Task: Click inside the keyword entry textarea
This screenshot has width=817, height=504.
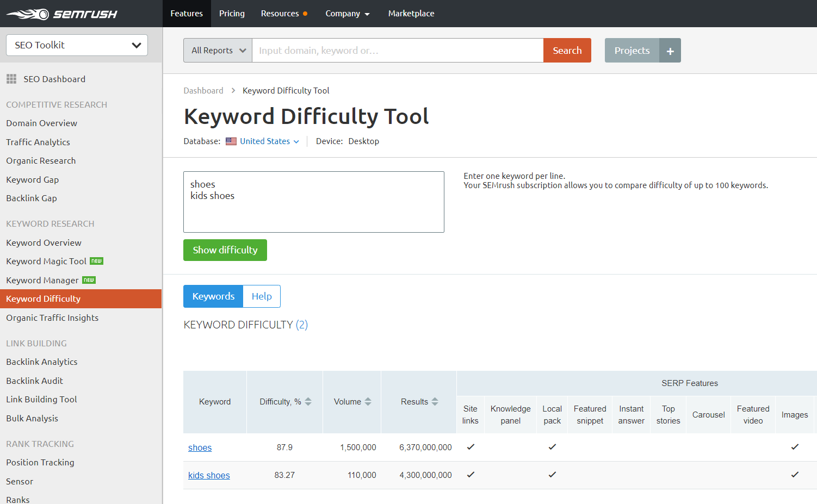Action: pyautogui.click(x=313, y=202)
